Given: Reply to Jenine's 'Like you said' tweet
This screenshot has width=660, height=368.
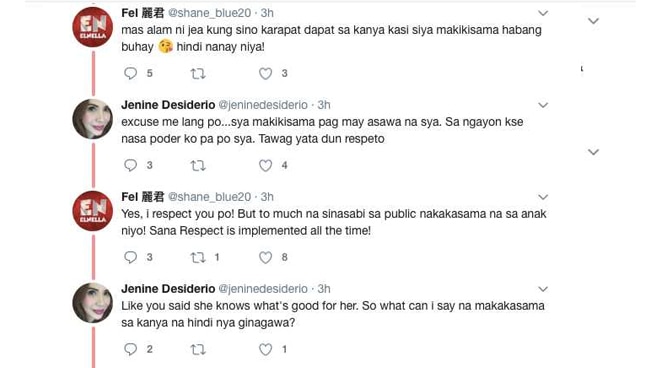Looking at the screenshot, I should click(130, 349).
